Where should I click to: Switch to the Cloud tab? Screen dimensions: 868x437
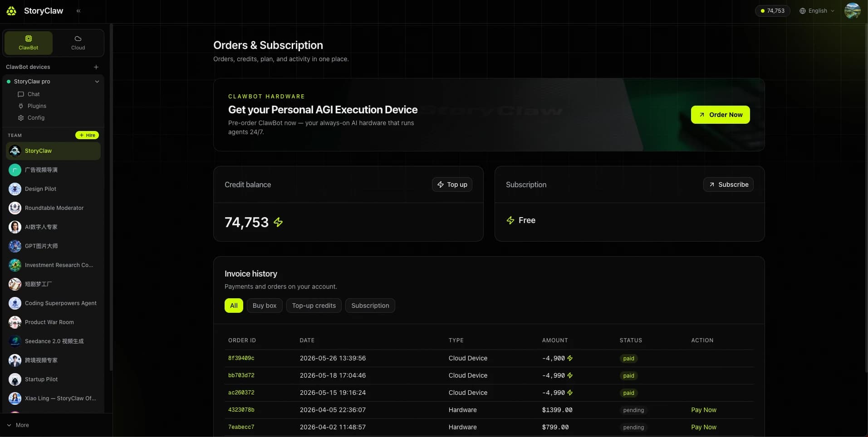pos(78,43)
